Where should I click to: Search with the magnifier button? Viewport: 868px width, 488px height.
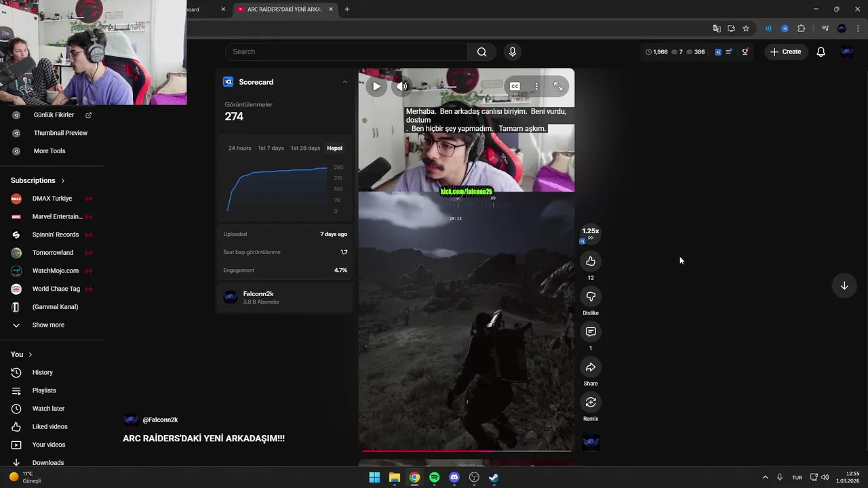481,52
